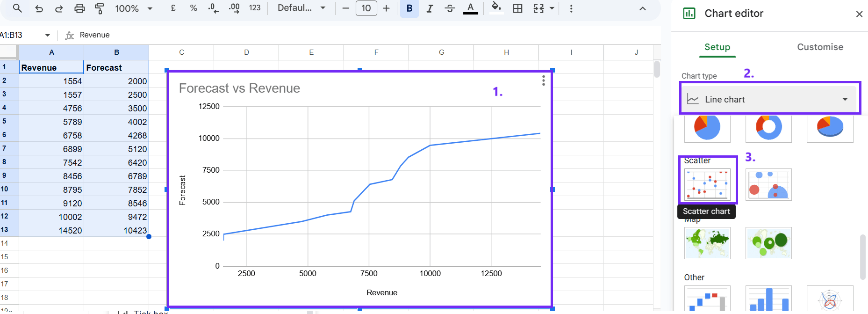Increase font size with plus button
The height and width of the screenshot is (314, 868).
pos(386,8)
